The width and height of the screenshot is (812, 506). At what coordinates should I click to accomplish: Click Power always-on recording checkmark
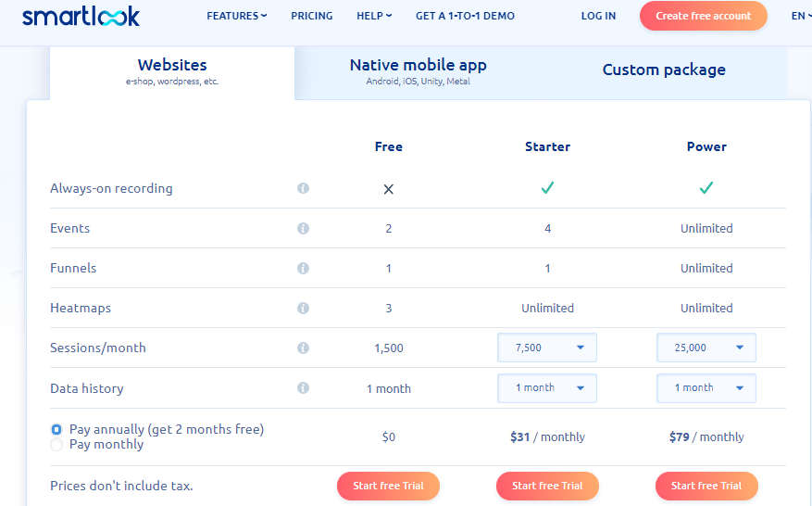706,188
